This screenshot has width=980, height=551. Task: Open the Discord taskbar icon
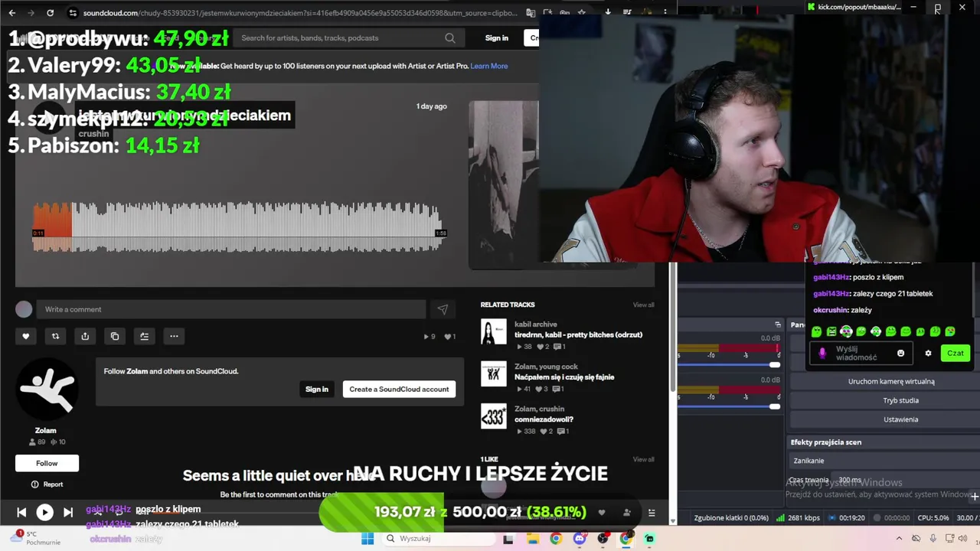(579, 539)
